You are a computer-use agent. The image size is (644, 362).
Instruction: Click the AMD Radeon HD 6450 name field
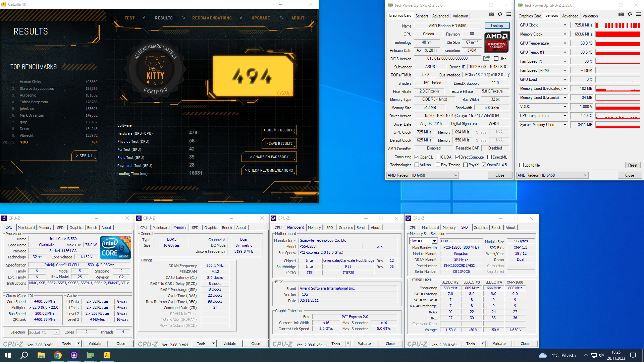tap(447, 26)
